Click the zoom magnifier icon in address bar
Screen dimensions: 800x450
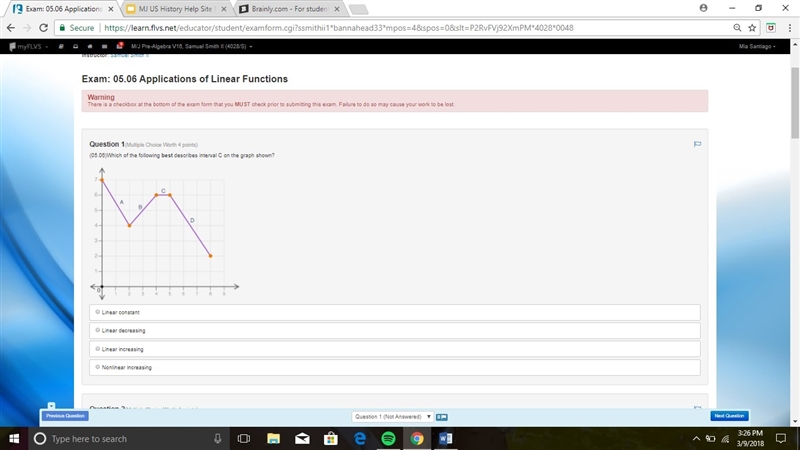tap(737, 28)
